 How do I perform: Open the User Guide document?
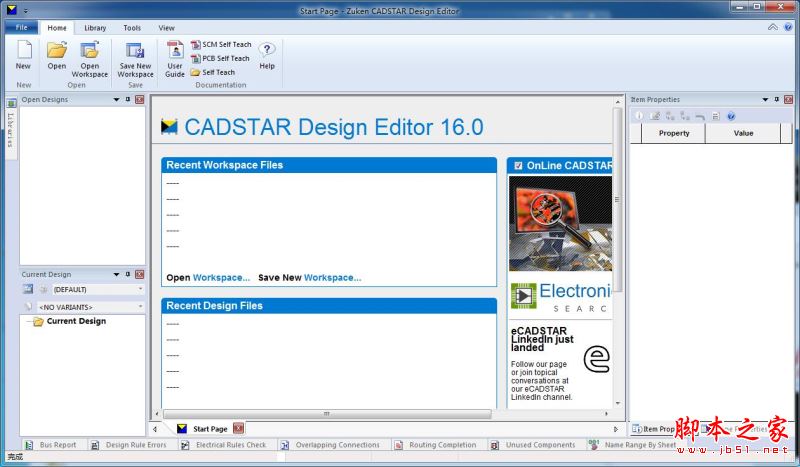point(175,50)
